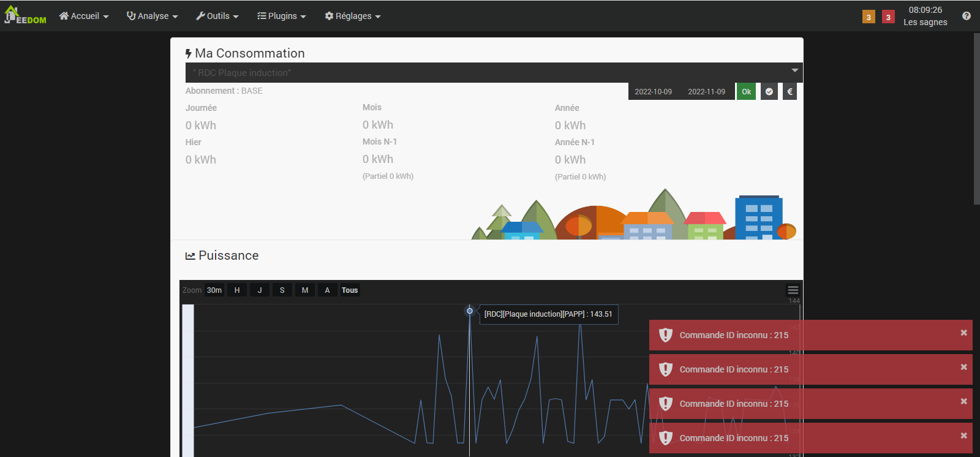The width and height of the screenshot is (980, 457).
Task: Click the checkmark circle icon button
Action: (769, 92)
